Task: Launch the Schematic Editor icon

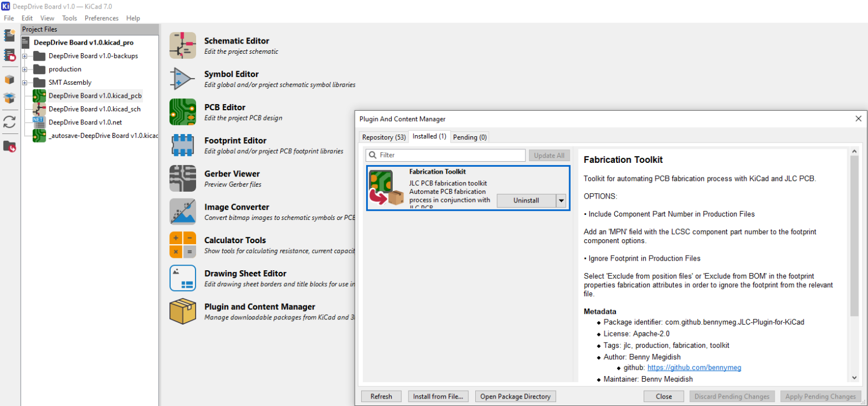Action: (x=183, y=46)
